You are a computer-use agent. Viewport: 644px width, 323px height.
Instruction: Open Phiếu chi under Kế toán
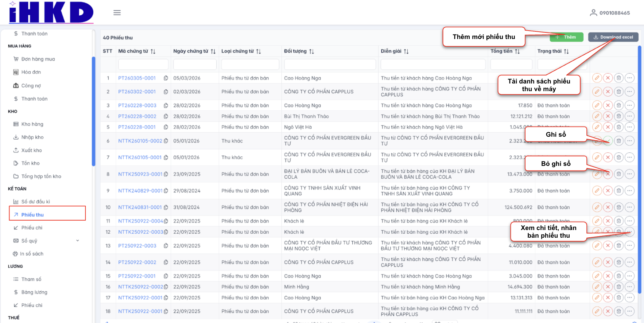click(32, 228)
